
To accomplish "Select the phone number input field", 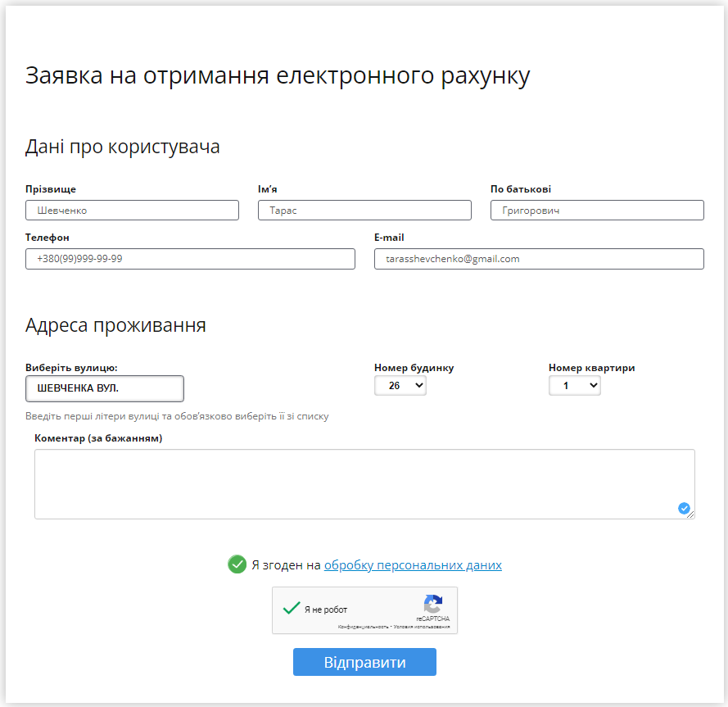I will [x=190, y=259].
